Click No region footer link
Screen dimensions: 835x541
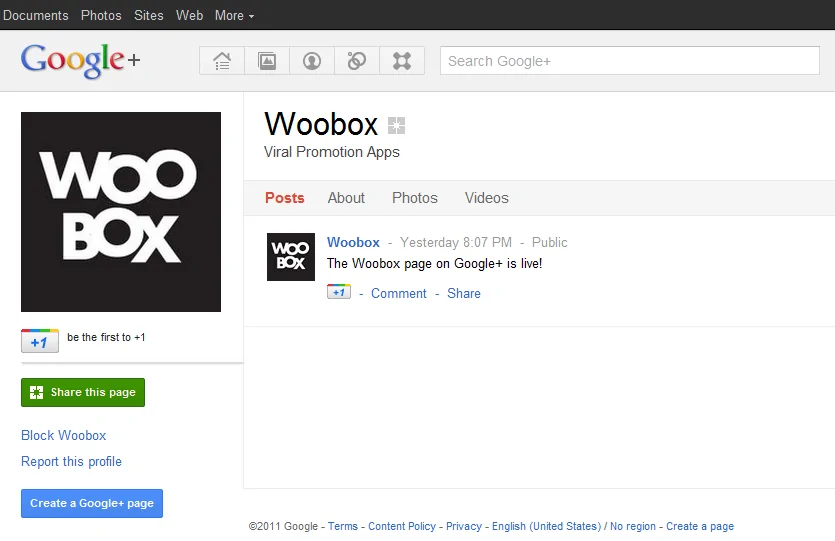pos(633,526)
